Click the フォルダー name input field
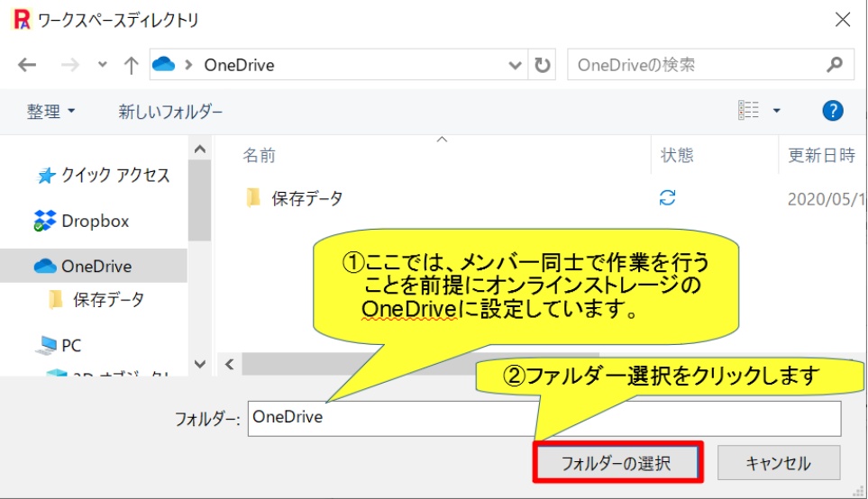This screenshot has height=499, width=868. coord(544,419)
